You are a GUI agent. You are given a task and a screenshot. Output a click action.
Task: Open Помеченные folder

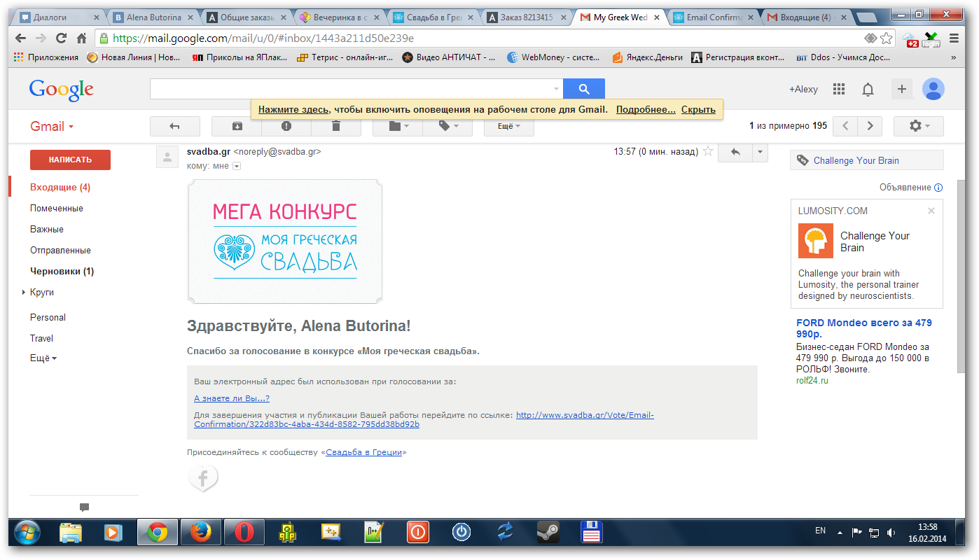click(57, 208)
